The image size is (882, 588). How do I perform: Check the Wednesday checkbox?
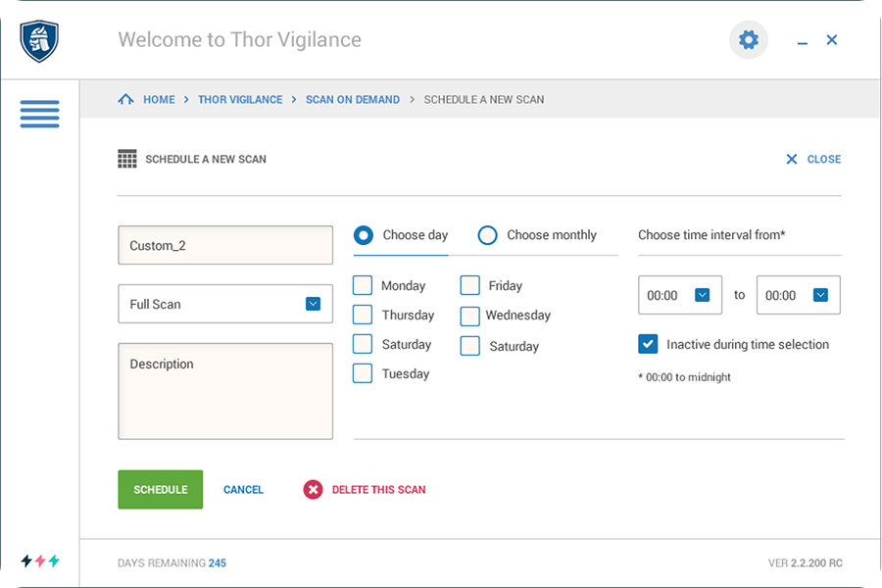tap(469, 317)
